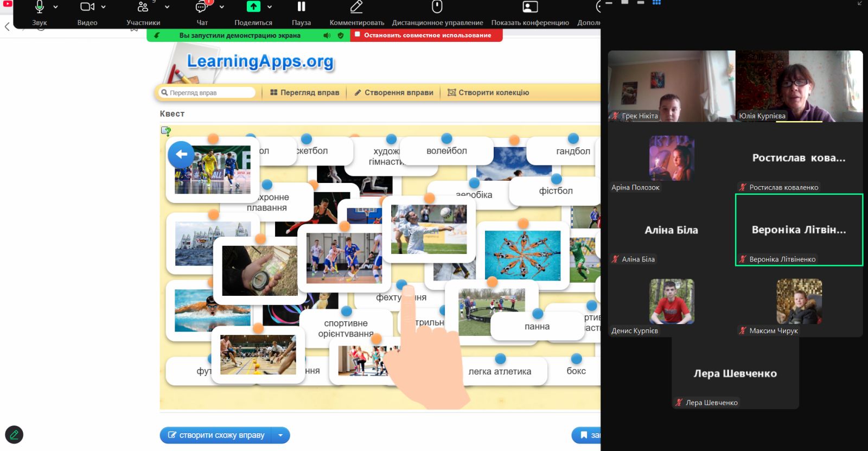Select the легка атлетика card
The width and height of the screenshot is (868, 451).
coord(500,372)
